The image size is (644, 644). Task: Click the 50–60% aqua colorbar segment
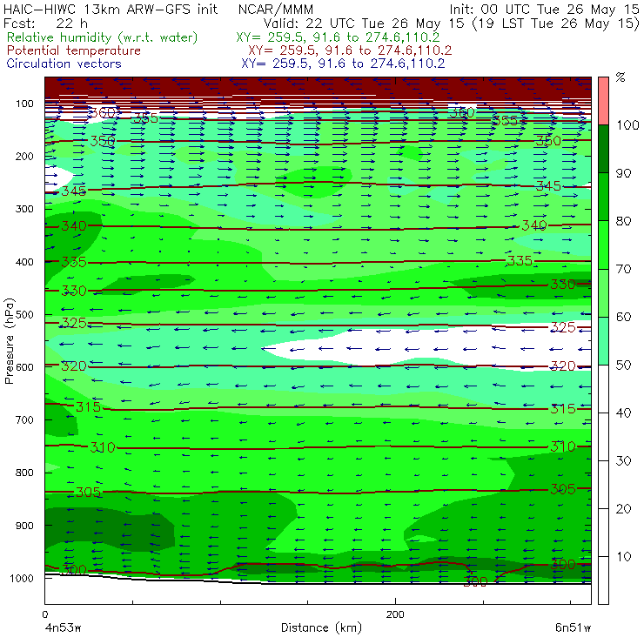click(x=603, y=341)
